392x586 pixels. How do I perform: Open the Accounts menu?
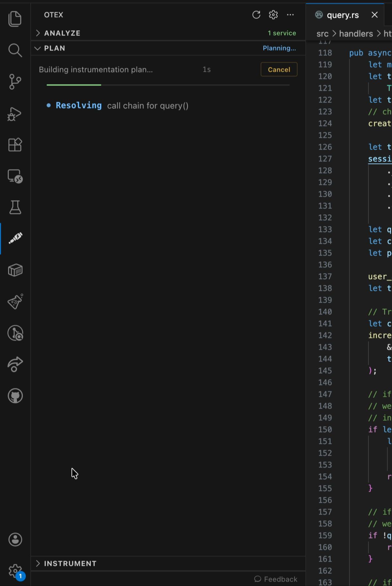click(x=15, y=540)
